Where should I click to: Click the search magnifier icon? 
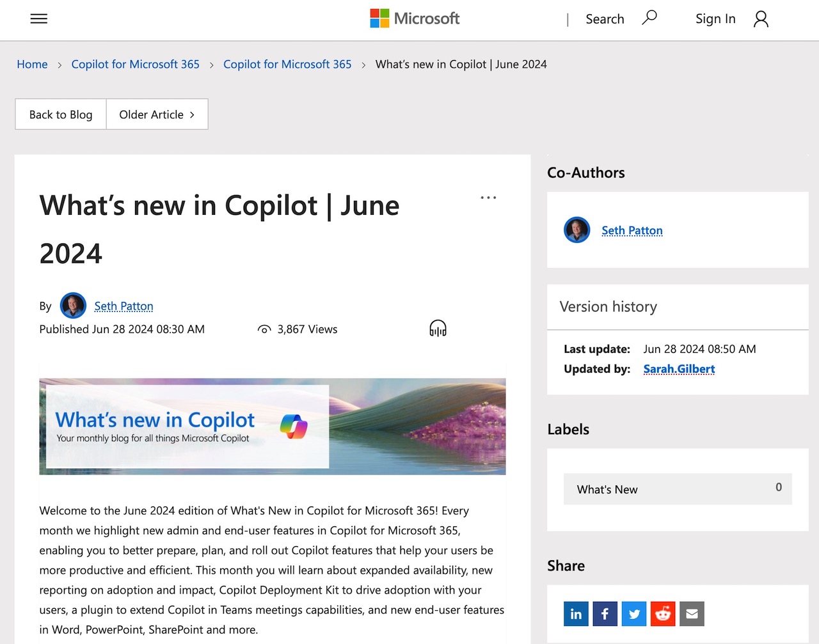(649, 18)
